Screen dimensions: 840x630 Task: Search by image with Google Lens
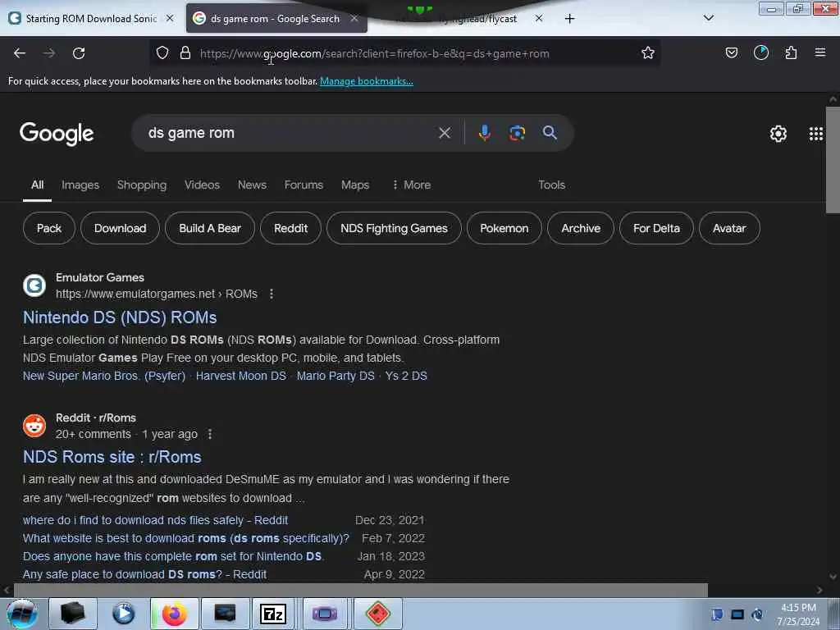tap(517, 133)
